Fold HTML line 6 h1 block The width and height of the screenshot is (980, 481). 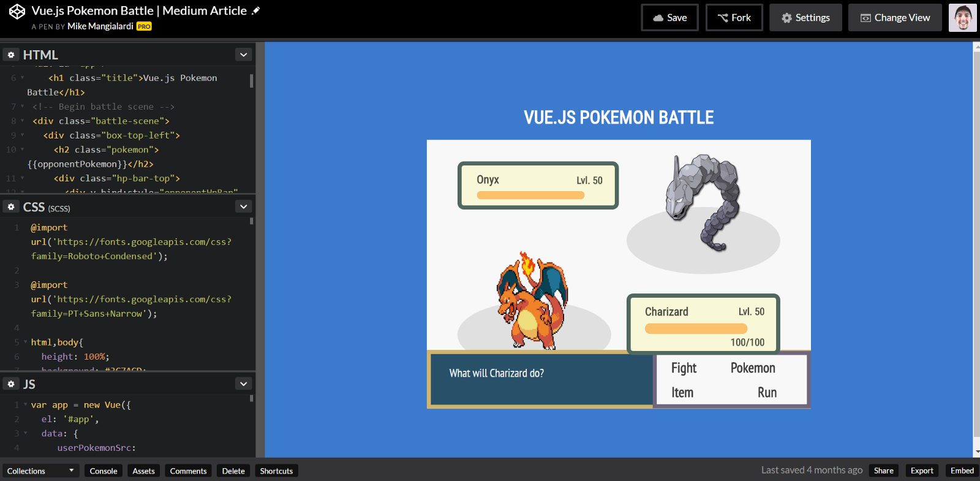(x=23, y=78)
